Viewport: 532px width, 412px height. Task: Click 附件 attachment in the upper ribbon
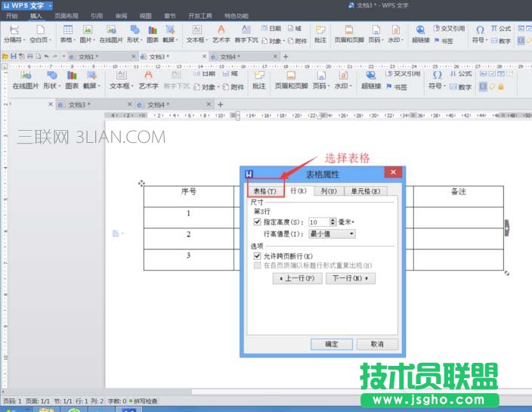(297, 41)
